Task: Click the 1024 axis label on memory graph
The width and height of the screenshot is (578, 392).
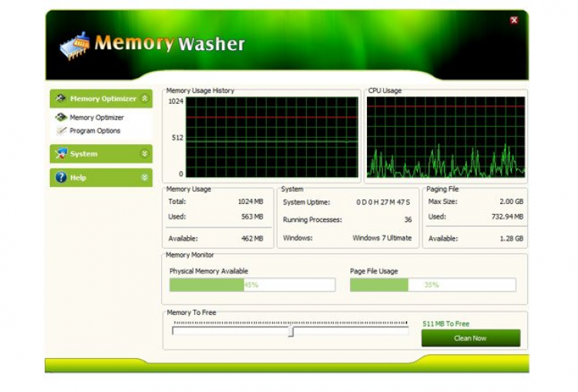Action: (x=176, y=102)
